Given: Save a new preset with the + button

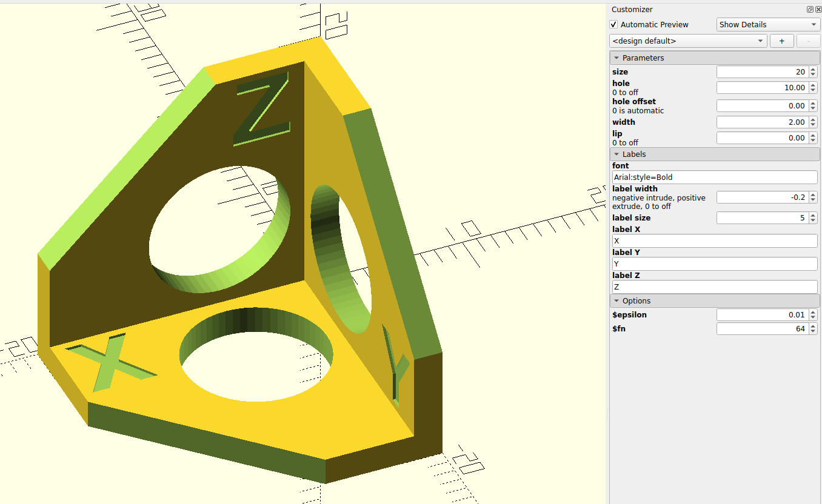Looking at the screenshot, I should click(781, 41).
